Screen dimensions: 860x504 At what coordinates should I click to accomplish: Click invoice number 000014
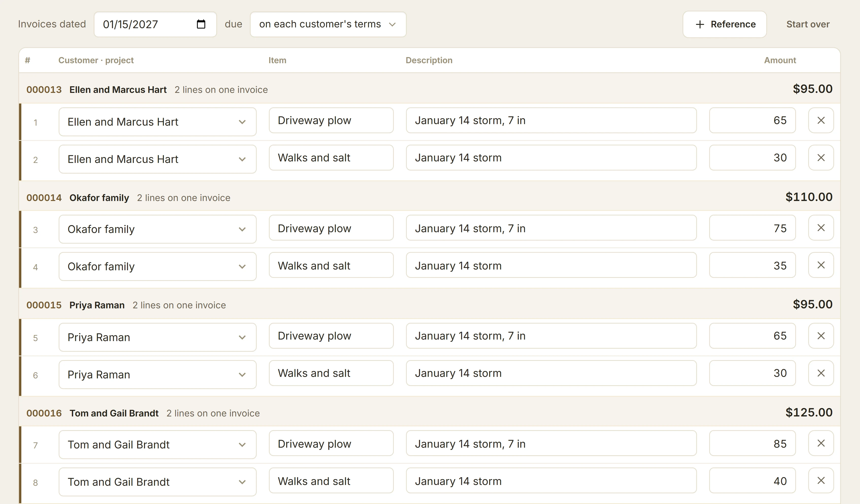click(44, 198)
